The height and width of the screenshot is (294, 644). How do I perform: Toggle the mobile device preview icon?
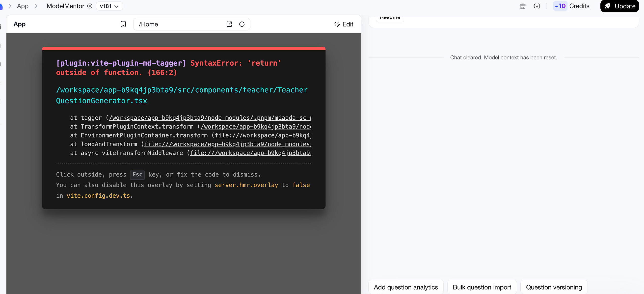click(x=123, y=24)
